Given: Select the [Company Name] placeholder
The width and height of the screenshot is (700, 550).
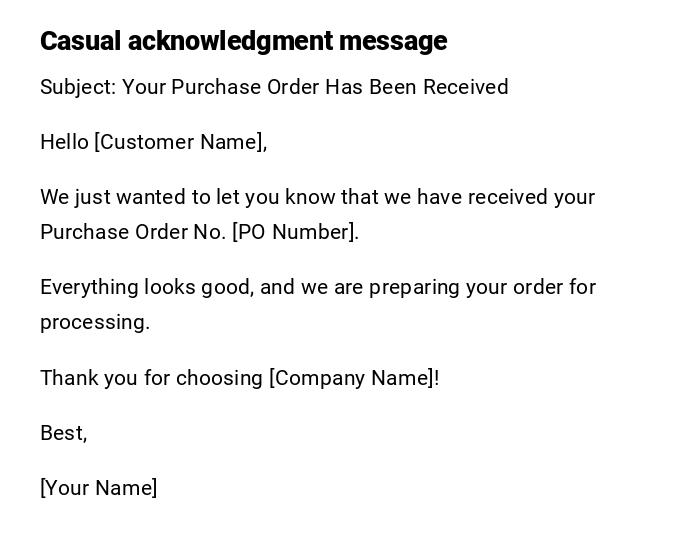Looking at the screenshot, I should [x=354, y=378].
